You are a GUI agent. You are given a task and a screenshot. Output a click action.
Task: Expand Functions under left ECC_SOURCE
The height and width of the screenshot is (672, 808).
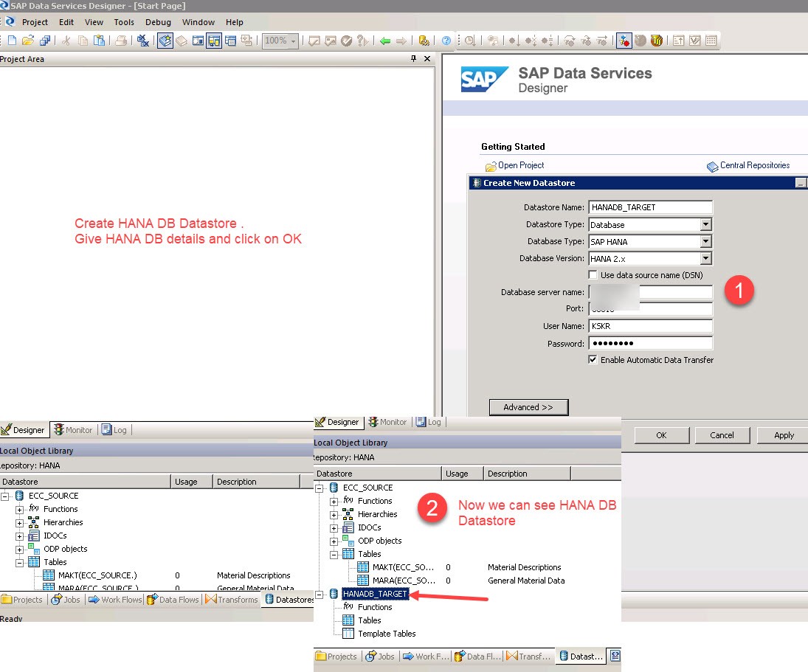pos(20,510)
